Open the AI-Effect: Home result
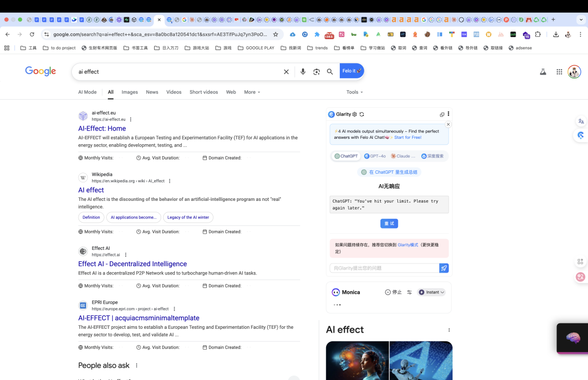This screenshot has height=380, width=588. 102,128
